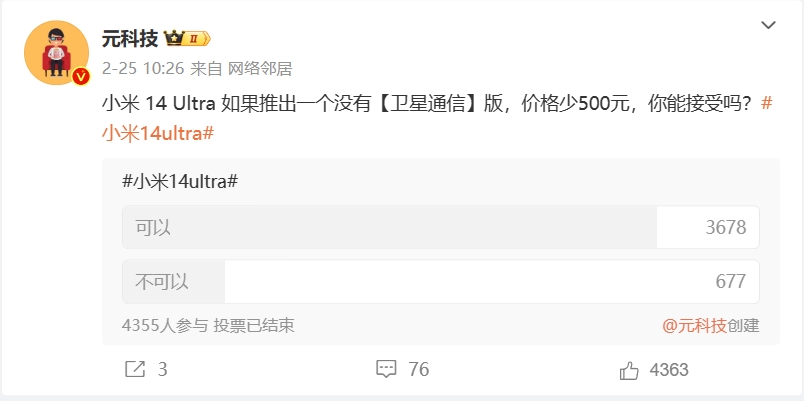Click the like count 4363

pyautogui.click(x=669, y=370)
